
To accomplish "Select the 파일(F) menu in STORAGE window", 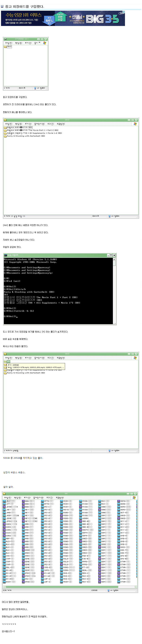I will click(9, 43).
